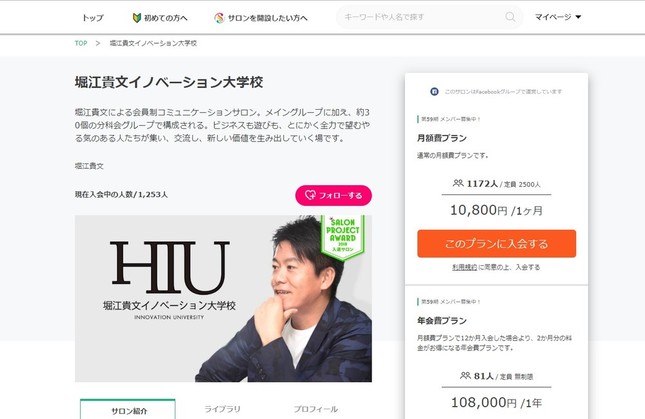Screen dimensions: 645x419
Task: Open the トップ menu item
Action: click(93, 18)
